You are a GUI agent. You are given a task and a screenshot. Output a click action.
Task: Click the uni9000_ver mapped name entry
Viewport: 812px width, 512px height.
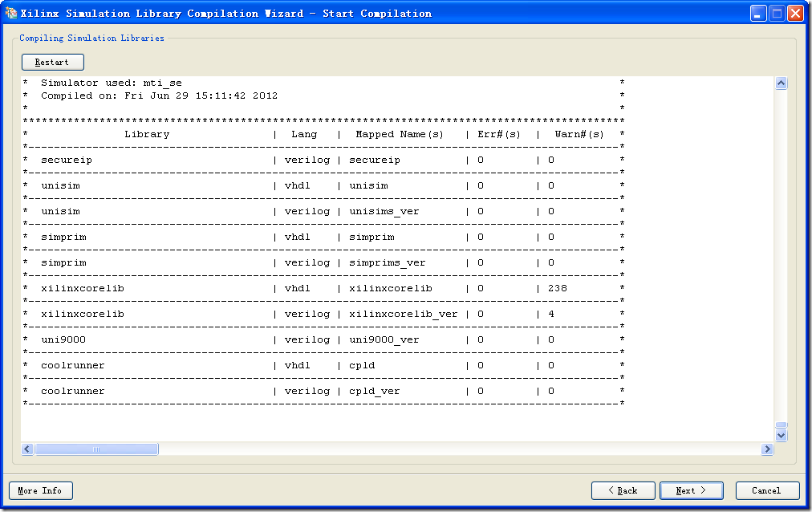[384, 339]
